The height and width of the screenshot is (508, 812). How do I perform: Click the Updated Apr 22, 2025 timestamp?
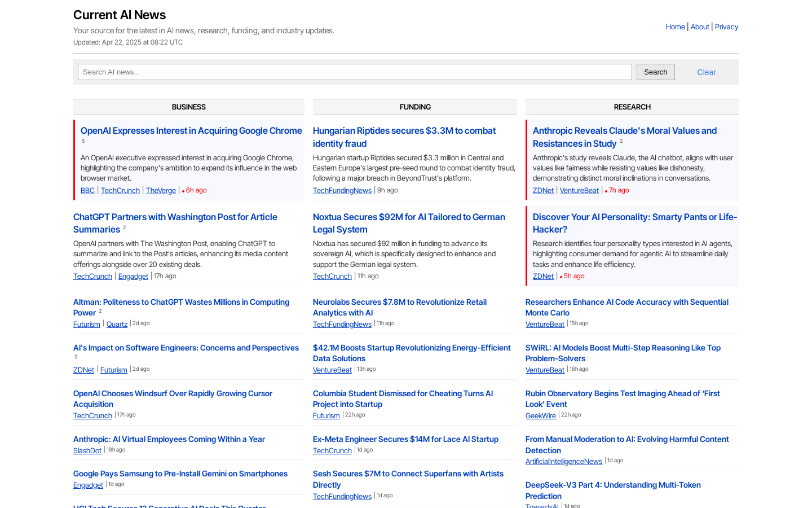tap(128, 42)
